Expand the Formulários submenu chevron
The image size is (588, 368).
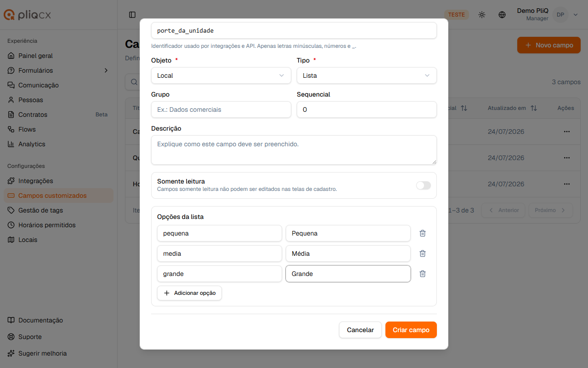pos(106,70)
